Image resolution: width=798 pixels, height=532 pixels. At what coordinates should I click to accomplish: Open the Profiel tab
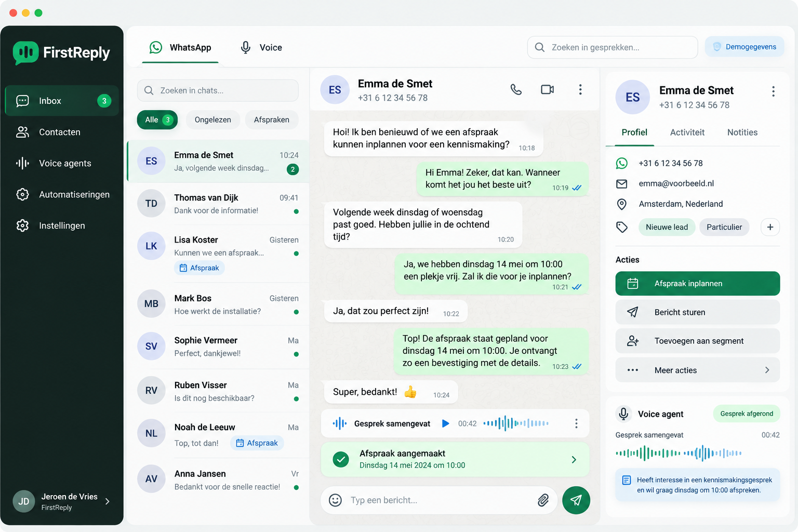pos(634,132)
